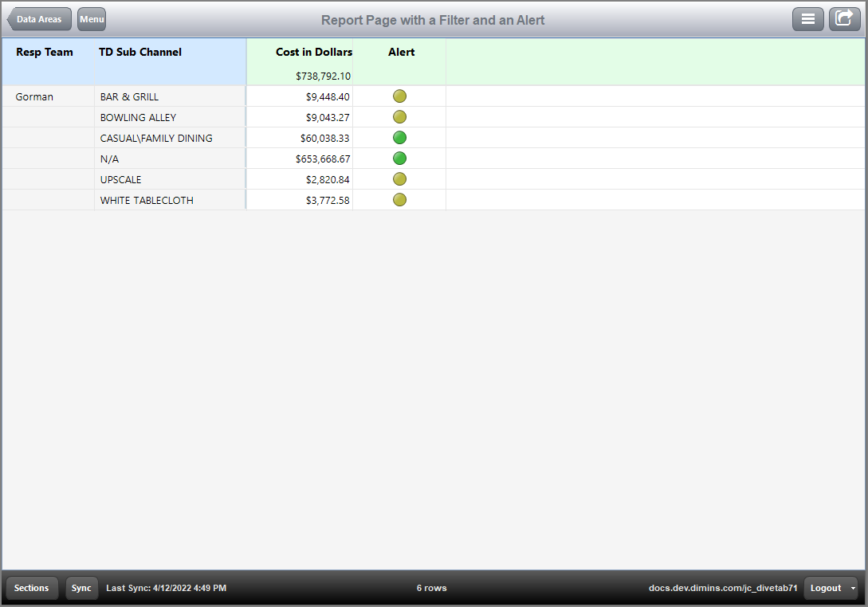Click the Alert column header
868x607 pixels.
pyautogui.click(x=402, y=52)
